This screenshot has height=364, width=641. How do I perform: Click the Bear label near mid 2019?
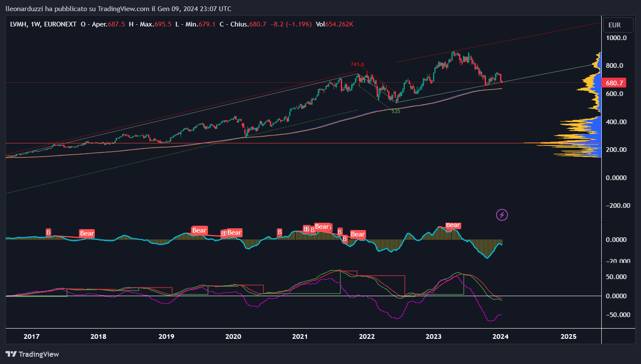199,230
